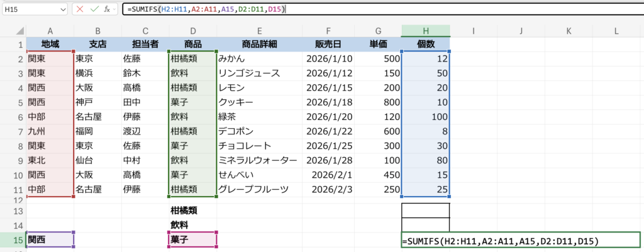Click the 地域 header cell
The height and width of the screenshot is (252, 644).
pyautogui.click(x=50, y=45)
